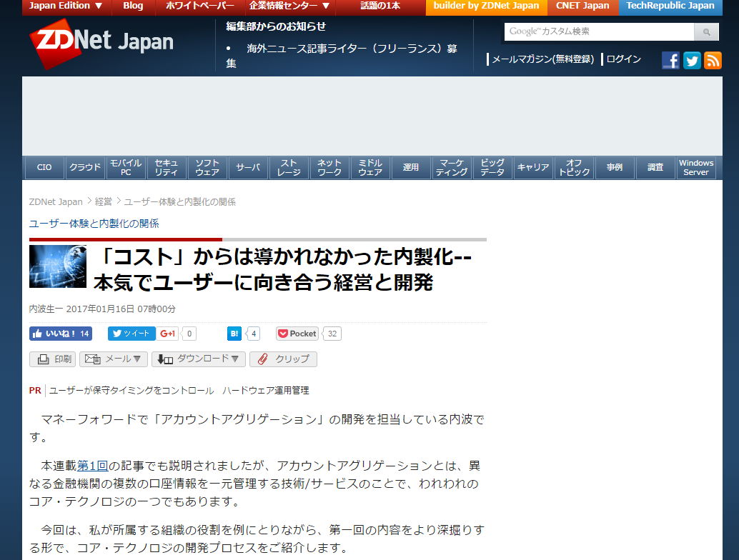Open blue series link ユーザー体験と内製化の関係
This screenshot has height=560, width=739.
click(x=94, y=224)
